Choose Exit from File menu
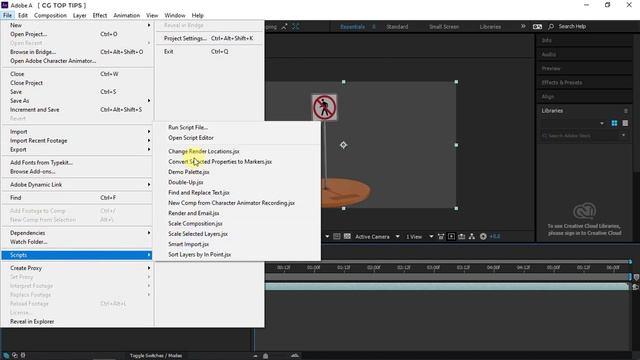Viewport: 640px width, 360px height. point(209,51)
